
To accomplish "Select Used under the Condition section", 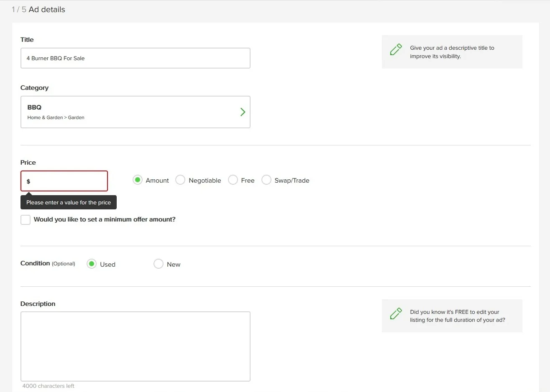I will [x=91, y=264].
